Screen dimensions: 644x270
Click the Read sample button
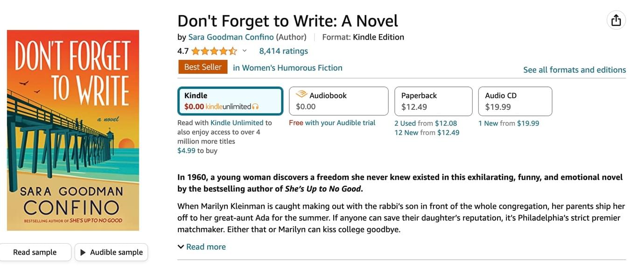click(x=35, y=252)
